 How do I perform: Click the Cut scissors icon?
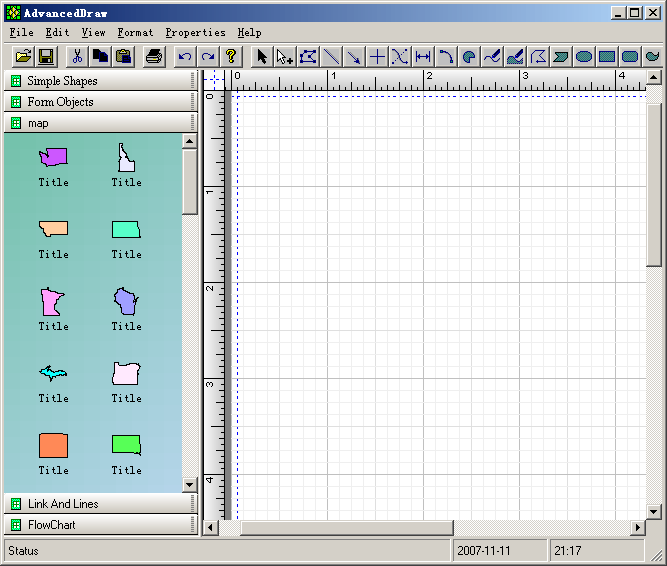coord(77,57)
